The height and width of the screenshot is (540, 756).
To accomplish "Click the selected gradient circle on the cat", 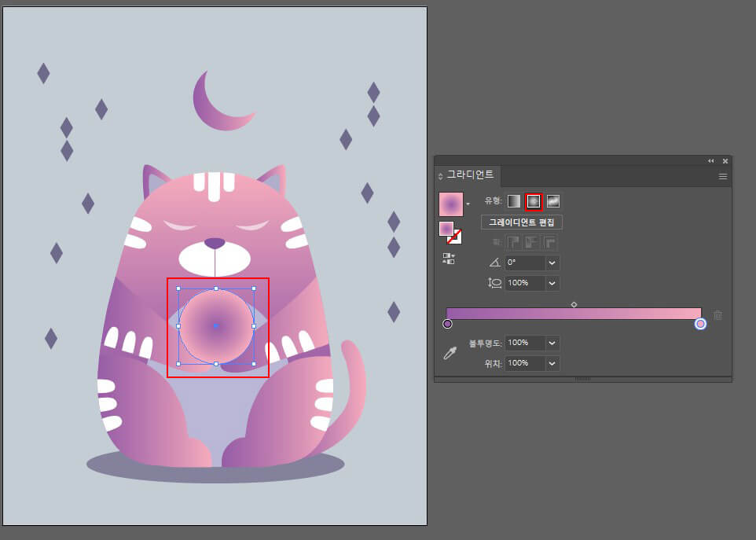I will click(216, 326).
